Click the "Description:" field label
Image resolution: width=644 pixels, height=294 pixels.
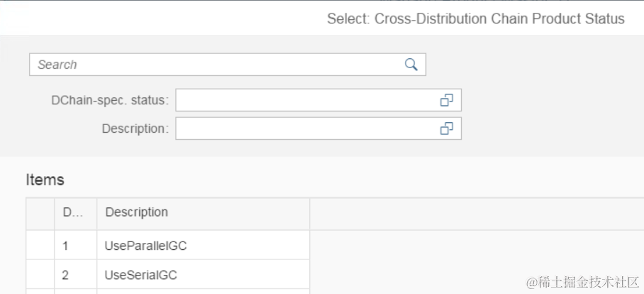[x=135, y=129]
